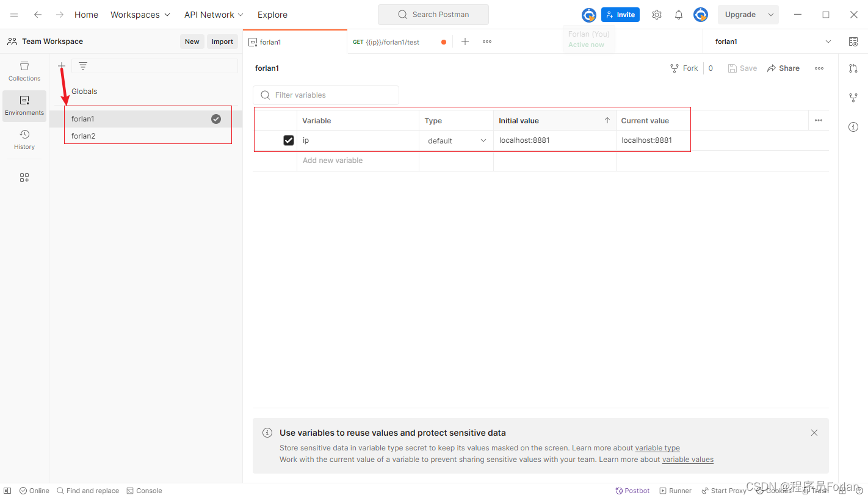The image size is (868, 498).
Task: Open the Explore page
Action: (272, 15)
